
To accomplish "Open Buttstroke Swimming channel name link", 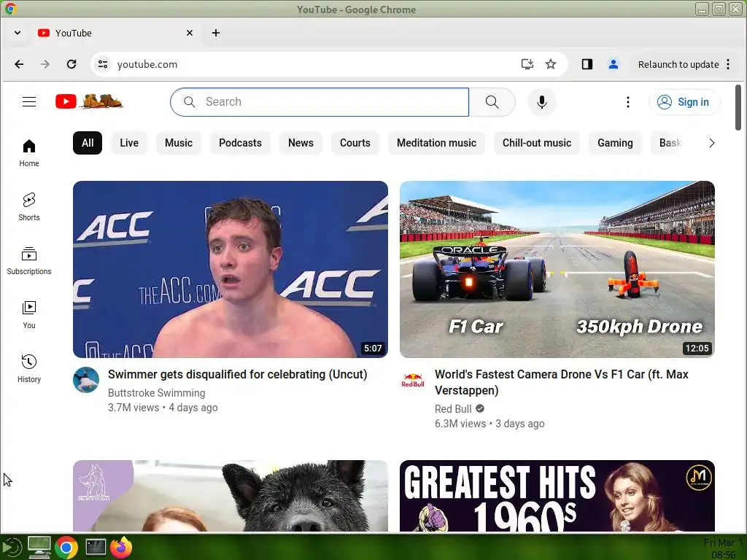I will [156, 393].
